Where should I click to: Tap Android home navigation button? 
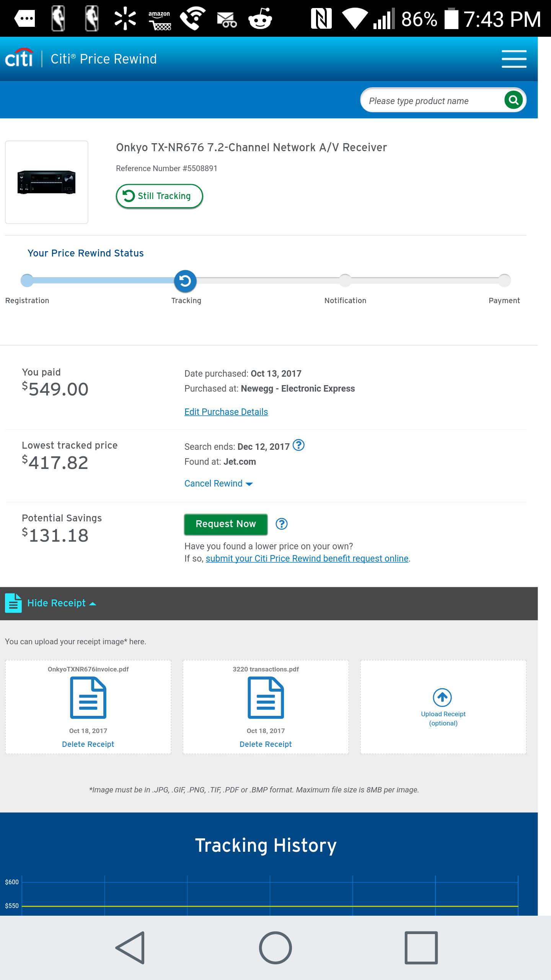click(x=275, y=948)
